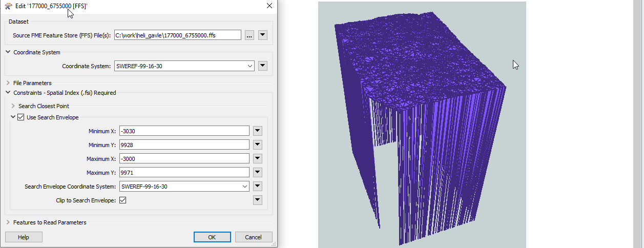The height and width of the screenshot is (248, 644).
Task: Open the parameter menu arrow beside Coordinate System
Action: pyautogui.click(x=263, y=66)
